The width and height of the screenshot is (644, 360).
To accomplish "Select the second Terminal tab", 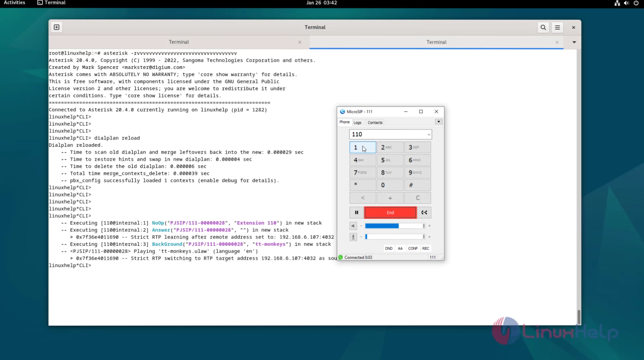I will [436, 42].
